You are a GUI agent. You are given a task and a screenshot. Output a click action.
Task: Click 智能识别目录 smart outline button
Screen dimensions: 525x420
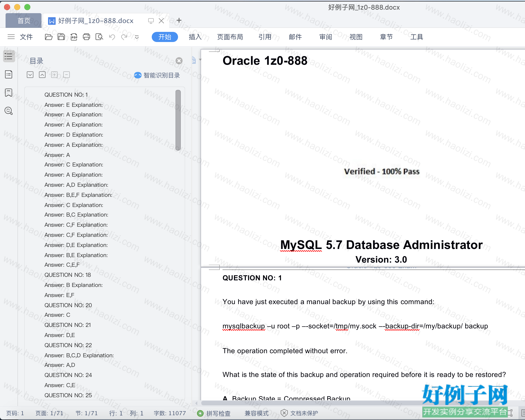(157, 75)
